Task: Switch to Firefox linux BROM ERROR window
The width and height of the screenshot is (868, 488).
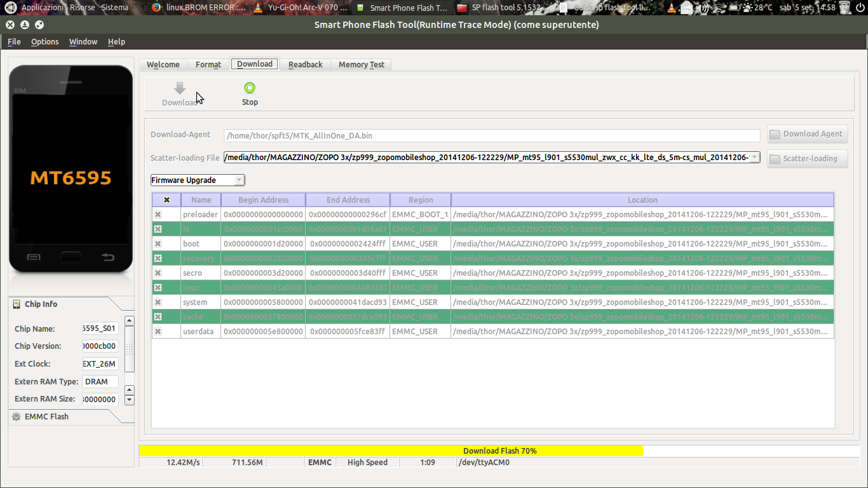Action: coord(199,8)
